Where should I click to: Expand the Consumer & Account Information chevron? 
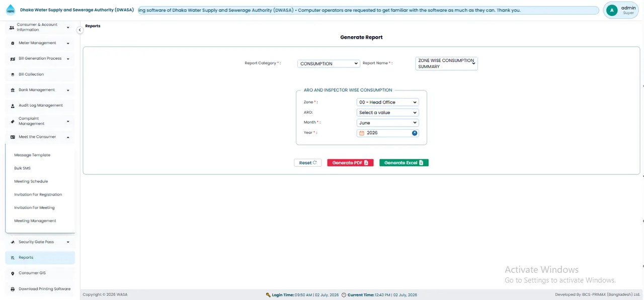click(x=68, y=28)
